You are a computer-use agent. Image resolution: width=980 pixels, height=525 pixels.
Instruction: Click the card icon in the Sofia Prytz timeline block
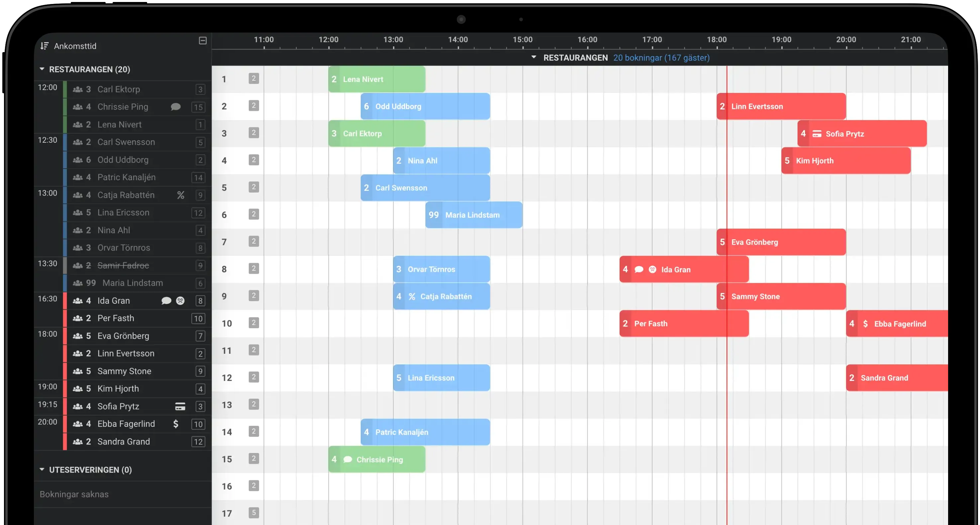click(x=817, y=134)
